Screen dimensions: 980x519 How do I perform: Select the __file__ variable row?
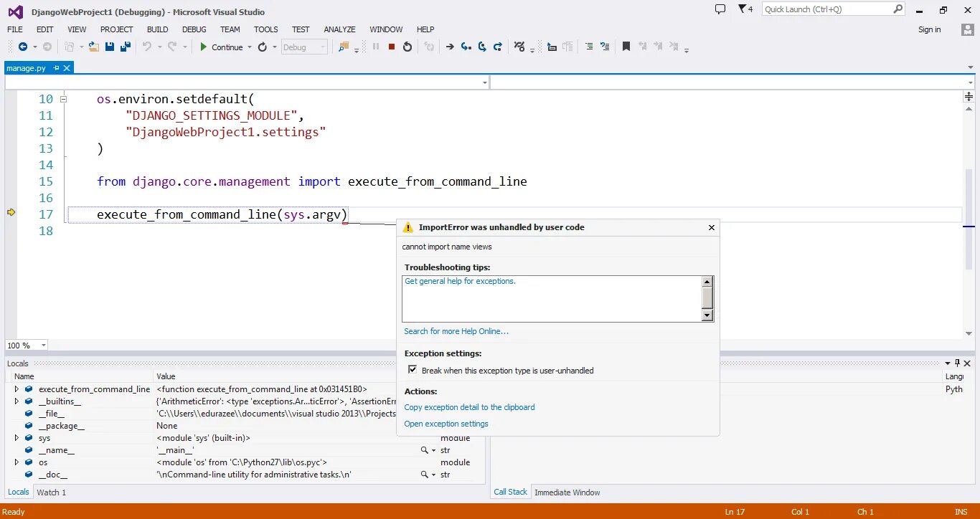(245, 413)
